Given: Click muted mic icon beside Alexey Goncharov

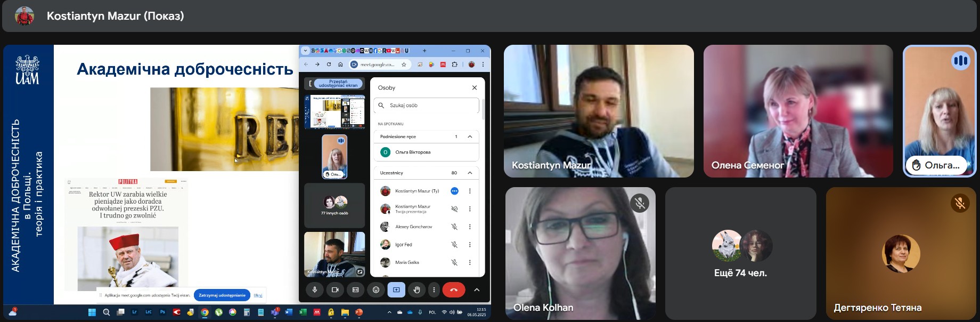Looking at the screenshot, I should (x=454, y=227).
